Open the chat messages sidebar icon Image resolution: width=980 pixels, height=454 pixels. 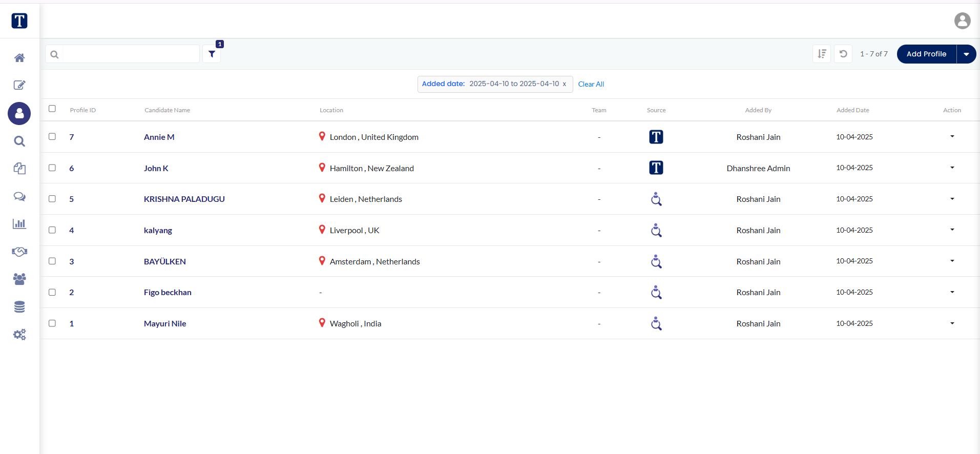click(19, 196)
